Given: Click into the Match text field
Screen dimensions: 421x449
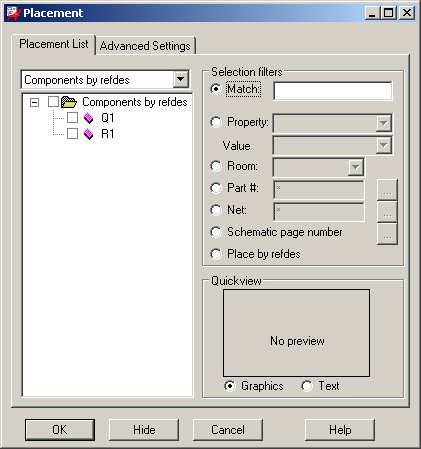Looking at the screenshot, I should [x=333, y=91].
